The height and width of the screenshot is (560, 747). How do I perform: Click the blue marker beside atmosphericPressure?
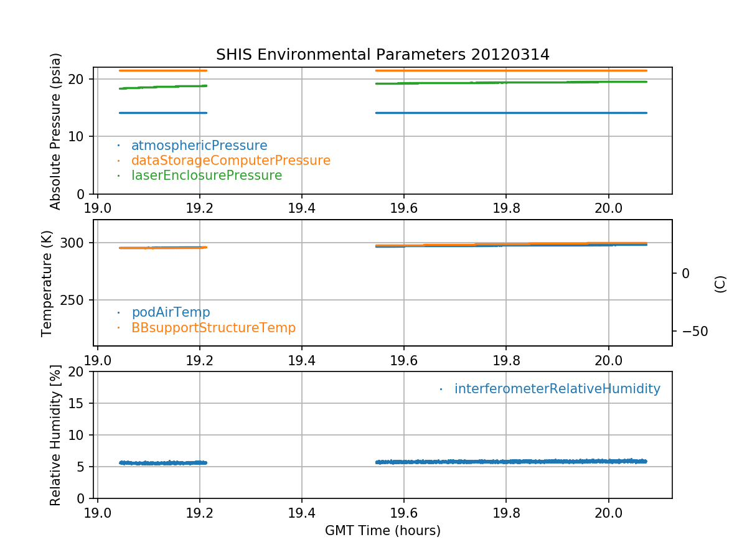pos(118,146)
